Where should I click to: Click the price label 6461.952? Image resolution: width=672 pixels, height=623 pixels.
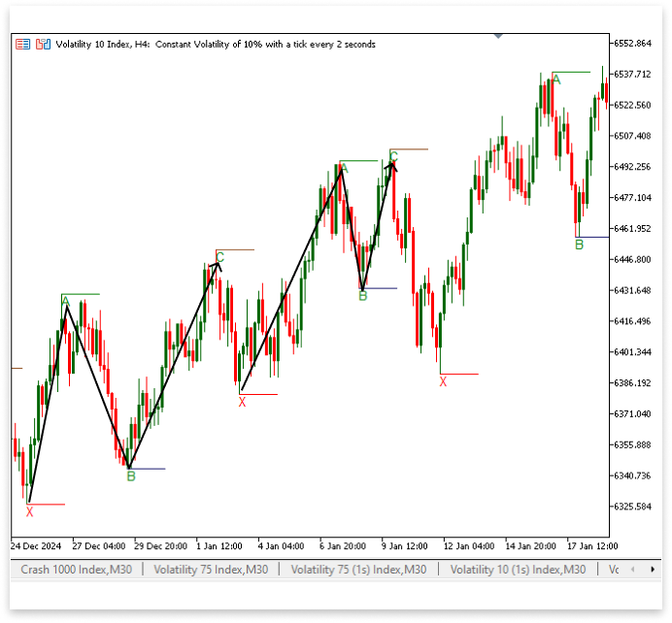(x=632, y=229)
